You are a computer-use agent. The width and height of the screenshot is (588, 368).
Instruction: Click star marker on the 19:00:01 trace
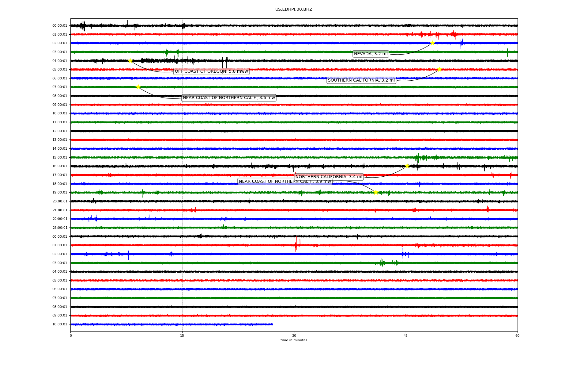click(x=376, y=192)
